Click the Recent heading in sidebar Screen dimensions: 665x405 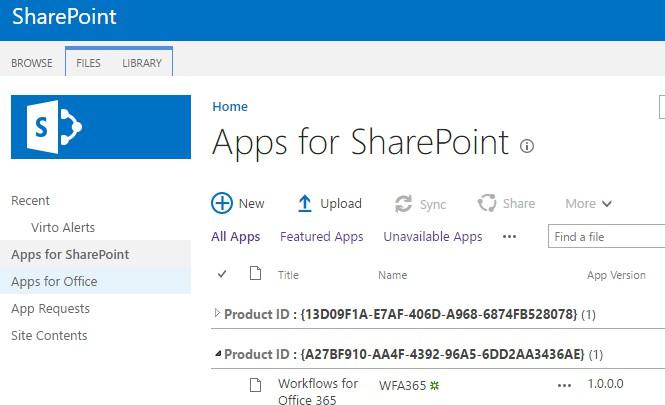pos(30,200)
